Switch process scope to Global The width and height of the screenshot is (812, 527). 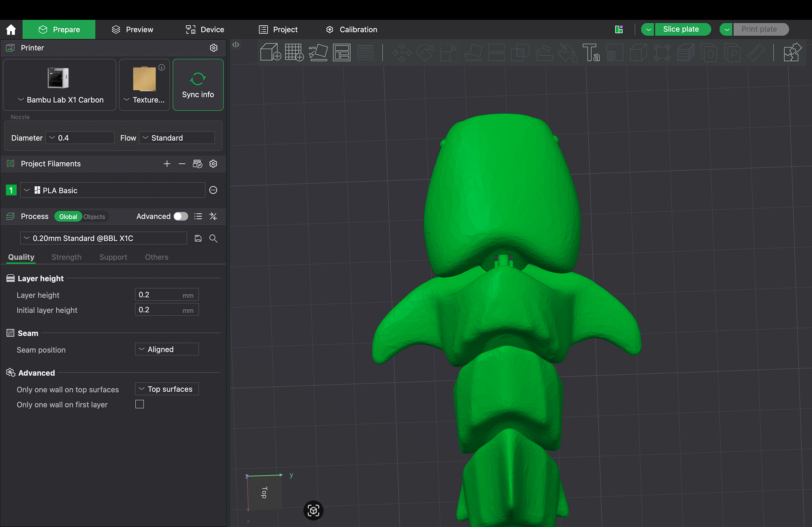(x=68, y=216)
